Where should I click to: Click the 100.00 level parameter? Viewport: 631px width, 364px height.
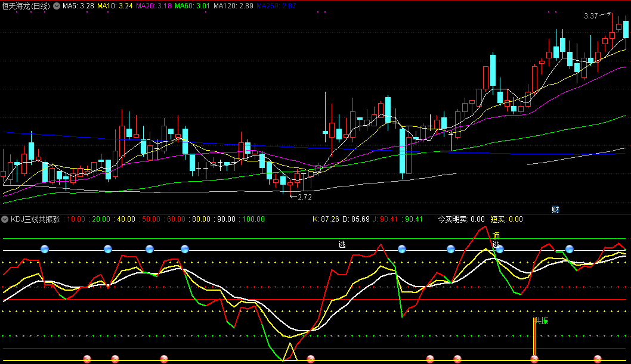click(253, 219)
